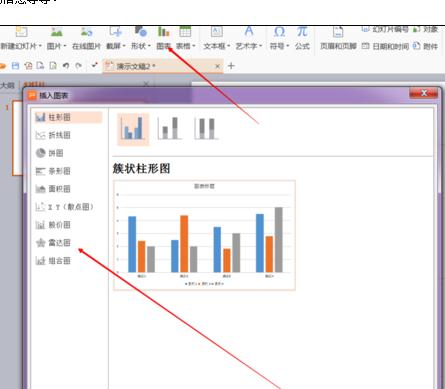The height and width of the screenshot is (389, 445).
Task: Close the presentation document tab
Action: click(x=217, y=66)
